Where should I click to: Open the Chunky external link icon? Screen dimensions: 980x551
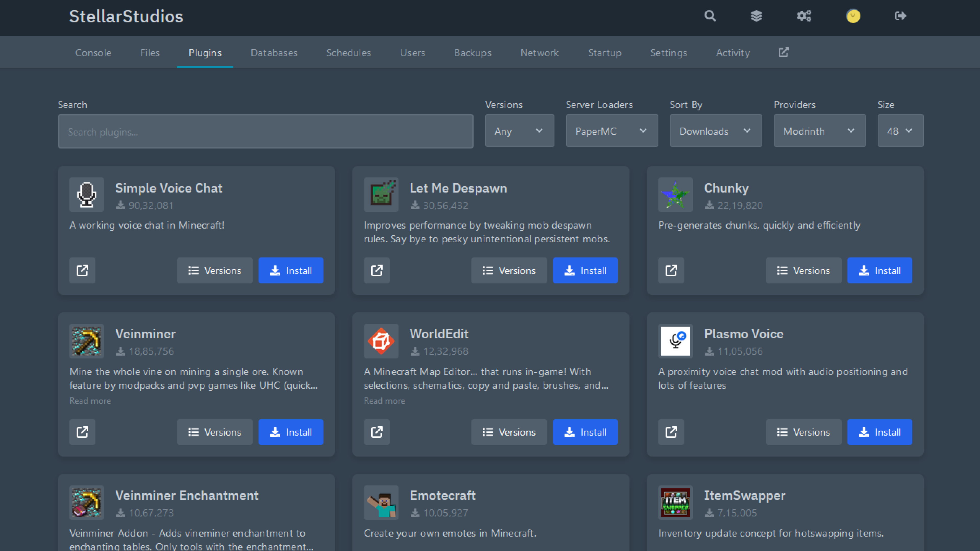click(x=671, y=270)
